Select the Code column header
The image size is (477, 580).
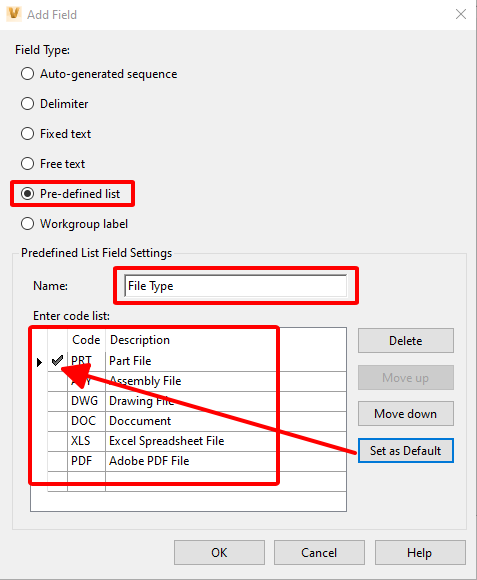(87, 340)
